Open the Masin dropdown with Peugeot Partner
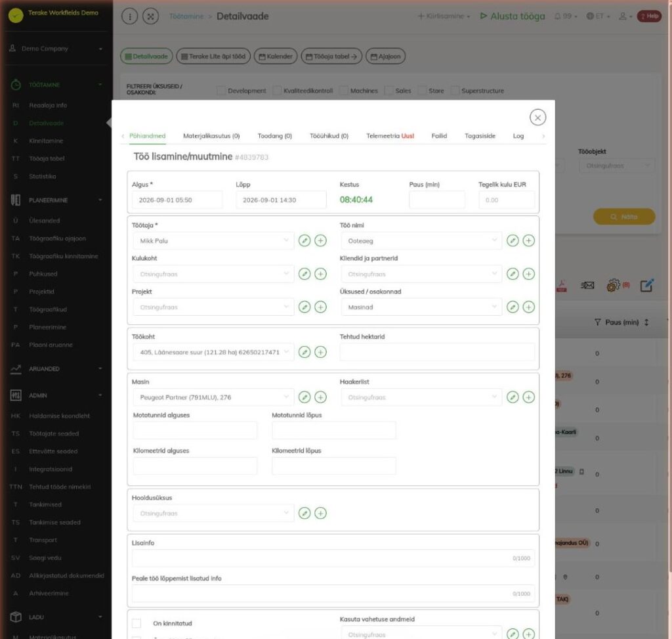 click(x=213, y=397)
